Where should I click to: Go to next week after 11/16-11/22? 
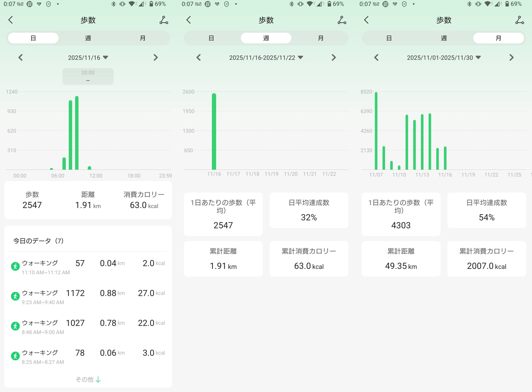333,58
